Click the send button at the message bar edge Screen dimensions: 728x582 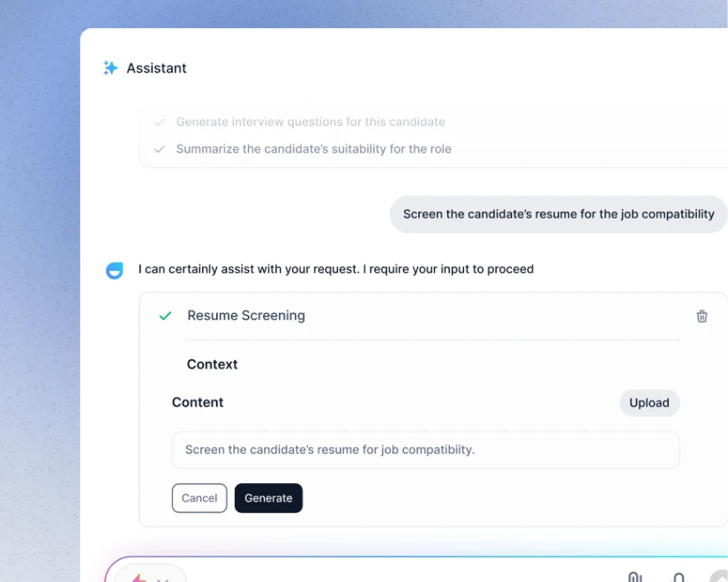[x=720, y=576]
